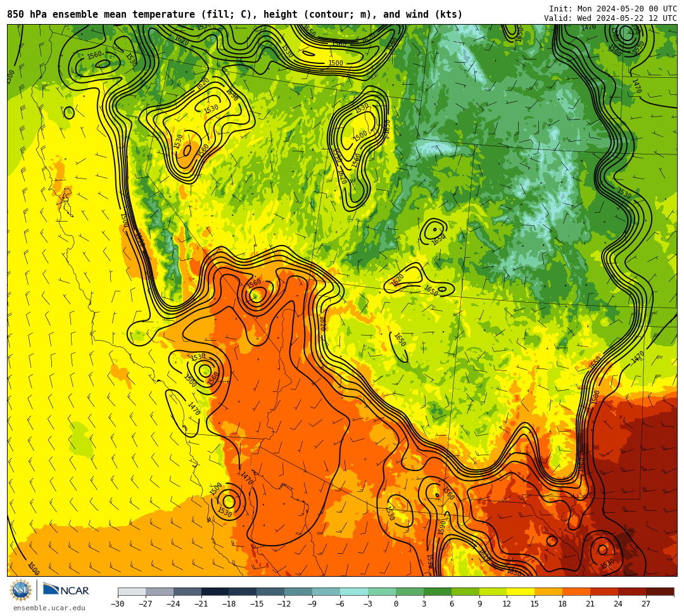Viewport: 684px width, 616px height.
Task: Click the positive 24 colorbar tick label
Action: click(x=618, y=604)
